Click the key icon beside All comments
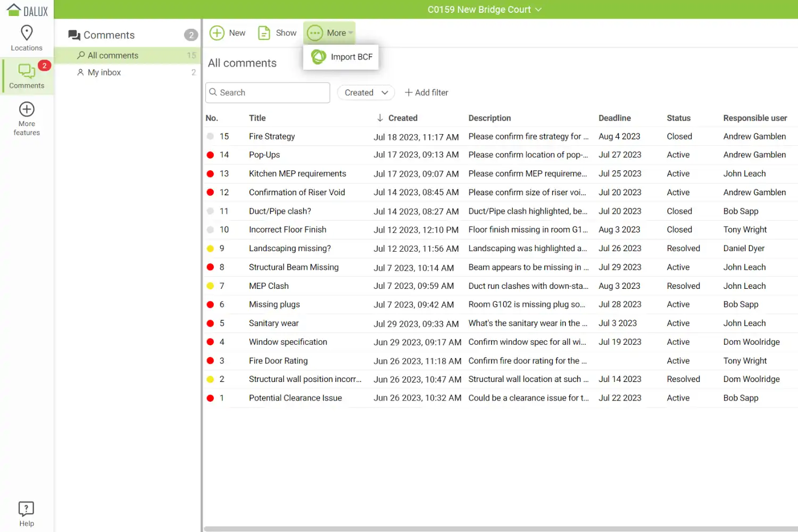This screenshot has height=532, width=798. click(81, 55)
